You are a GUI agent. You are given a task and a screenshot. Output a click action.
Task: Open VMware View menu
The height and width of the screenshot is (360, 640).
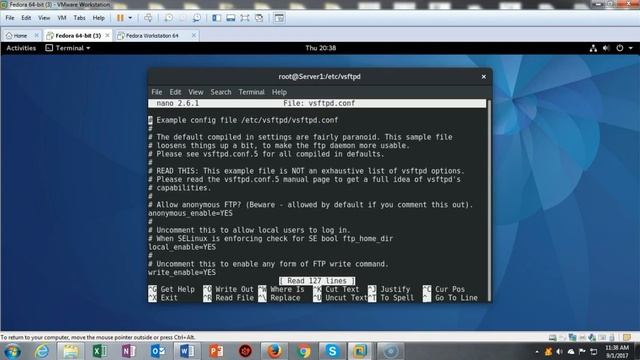44,18
